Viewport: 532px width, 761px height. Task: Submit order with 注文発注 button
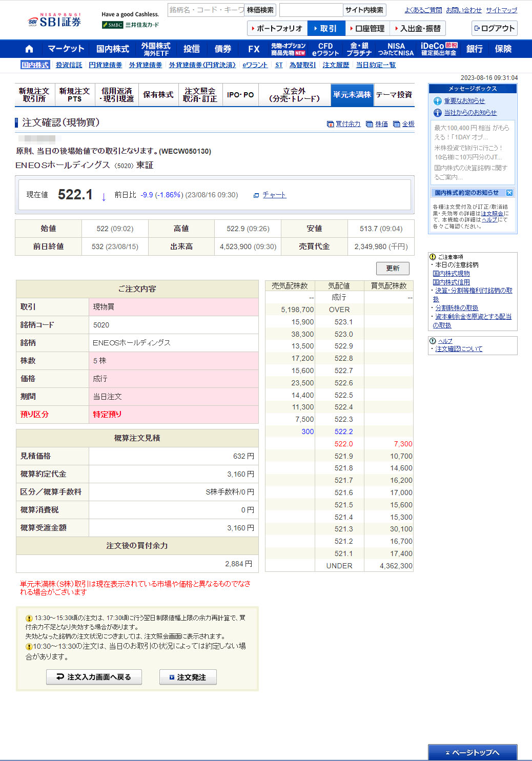(x=188, y=677)
